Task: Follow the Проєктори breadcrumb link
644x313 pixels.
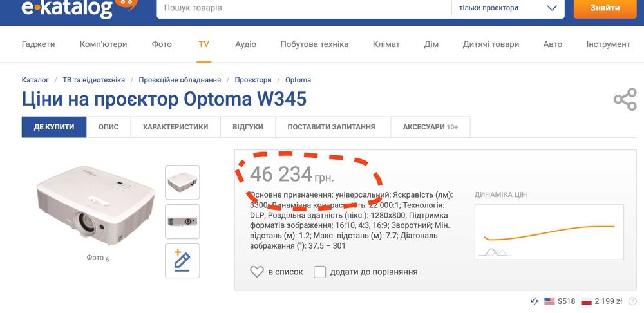Action: click(x=253, y=80)
